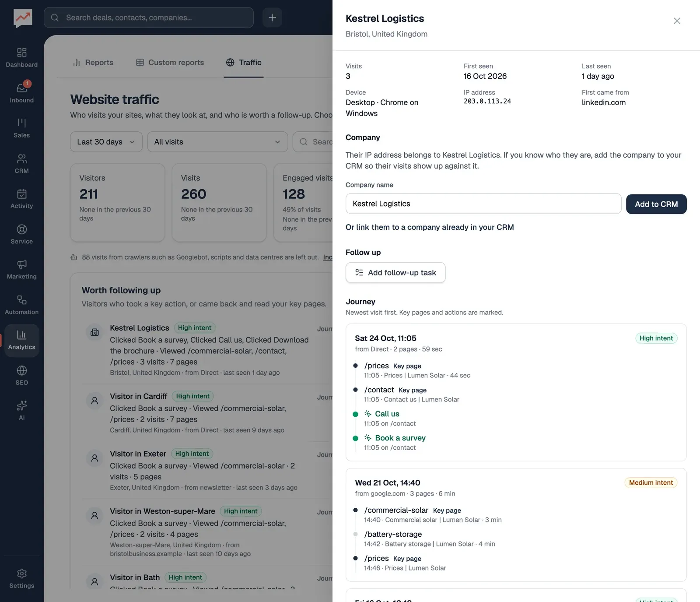Click the Add to CRM button
Screen dimensions: 700x602
coord(656,204)
